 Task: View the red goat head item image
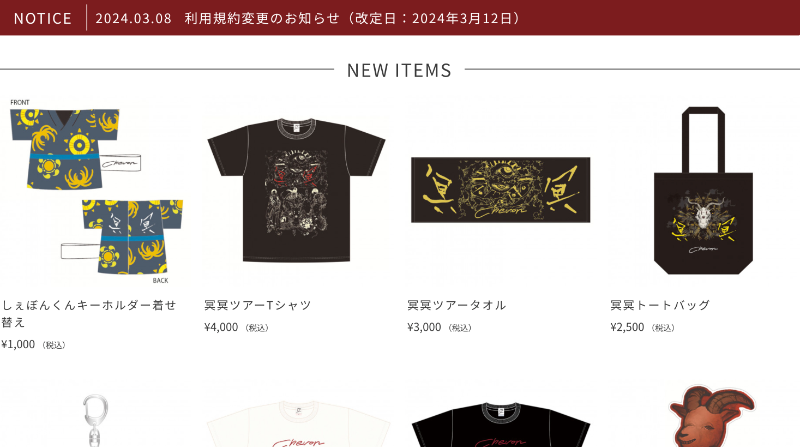(711, 416)
